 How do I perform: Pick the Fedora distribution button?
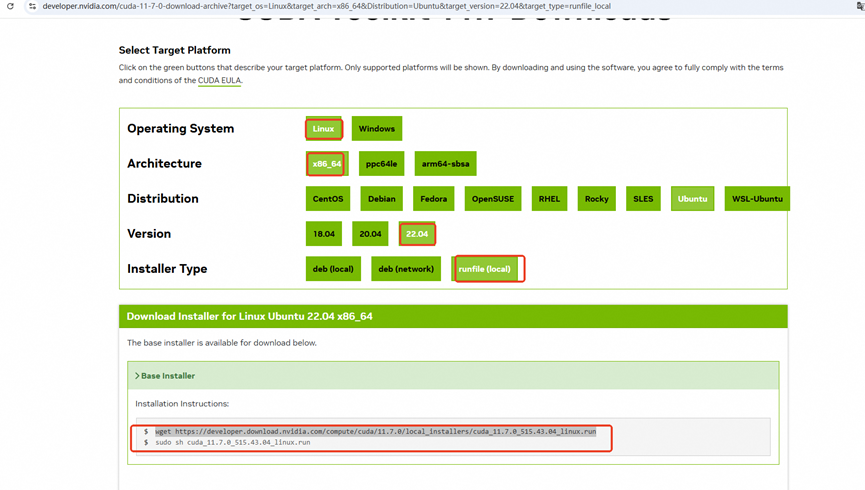coord(433,199)
